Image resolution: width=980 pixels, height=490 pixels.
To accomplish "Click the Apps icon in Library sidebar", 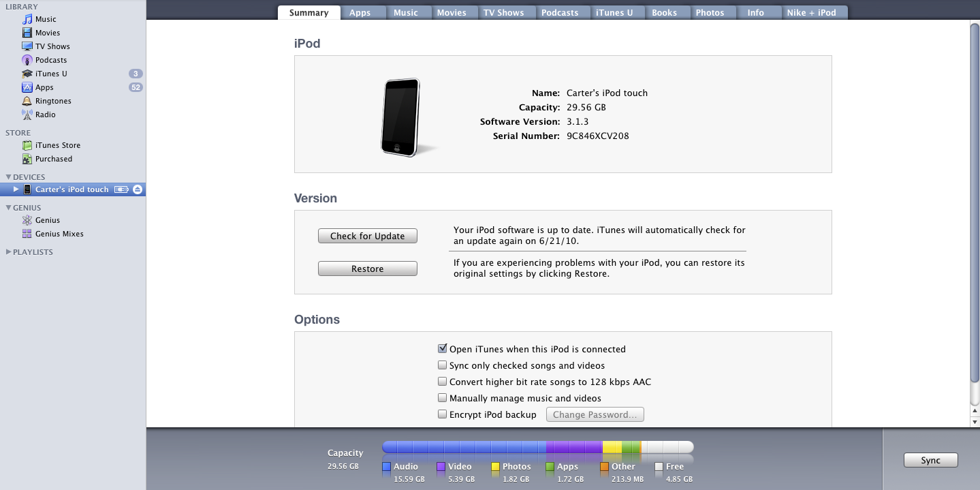I will (27, 87).
